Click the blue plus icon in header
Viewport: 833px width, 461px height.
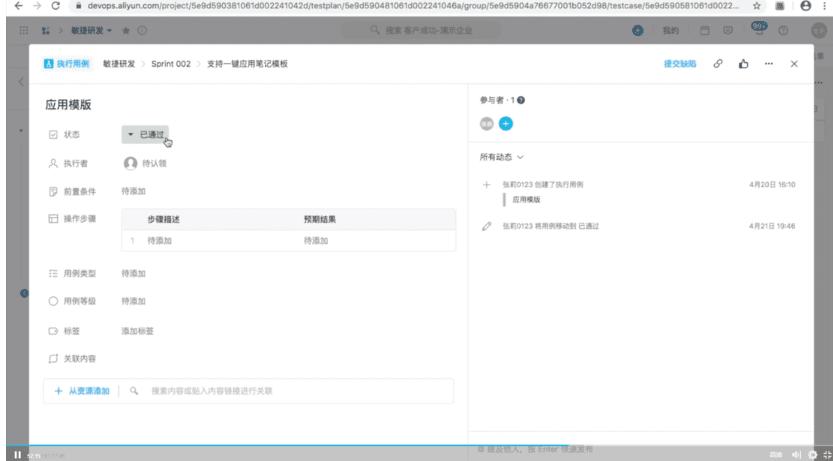point(638,31)
